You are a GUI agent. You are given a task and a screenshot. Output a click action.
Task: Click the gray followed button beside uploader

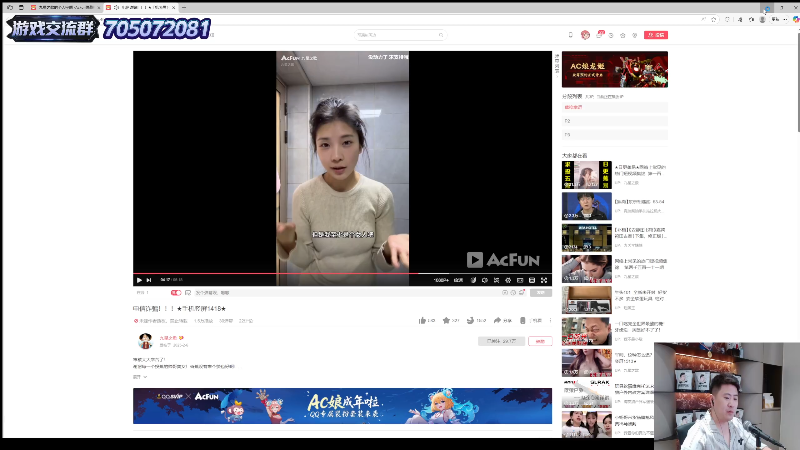click(x=502, y=341)
